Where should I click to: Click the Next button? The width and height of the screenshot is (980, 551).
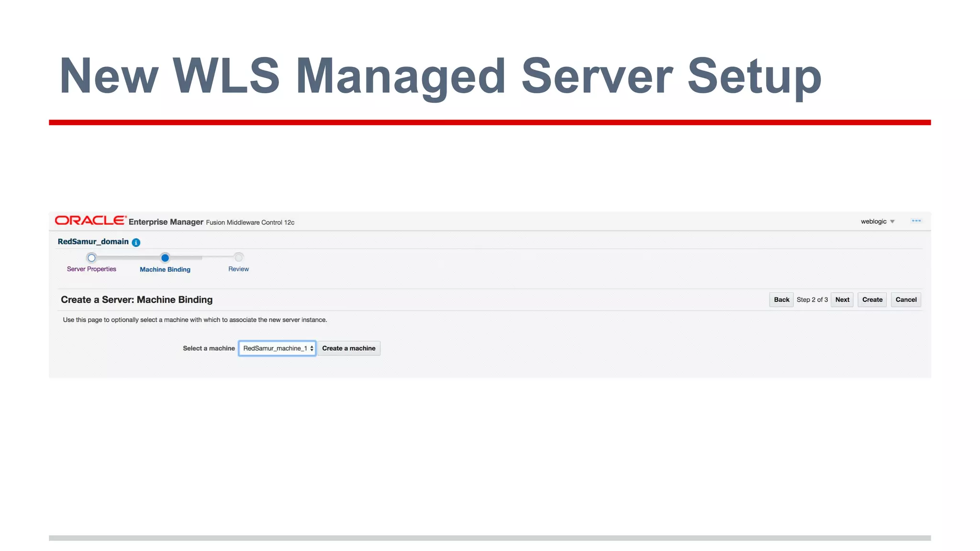pyautogui.click(x=842, y=300)
